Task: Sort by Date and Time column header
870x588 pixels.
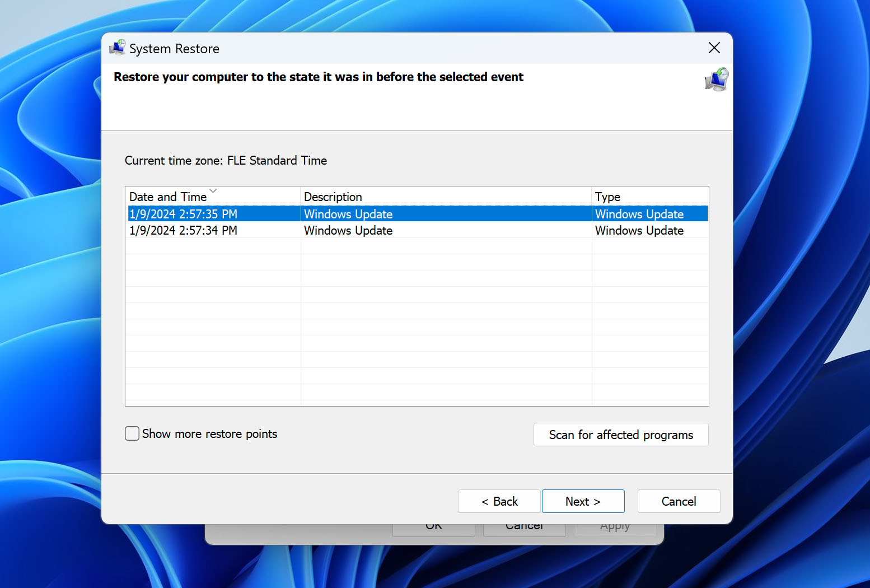Action: tap(213, 197)
